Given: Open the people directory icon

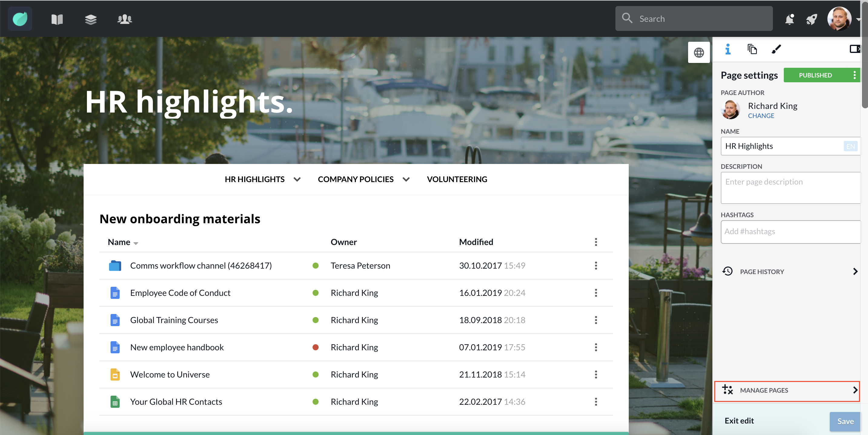Looking at the screenshot, I should click(x=125, y=19).
